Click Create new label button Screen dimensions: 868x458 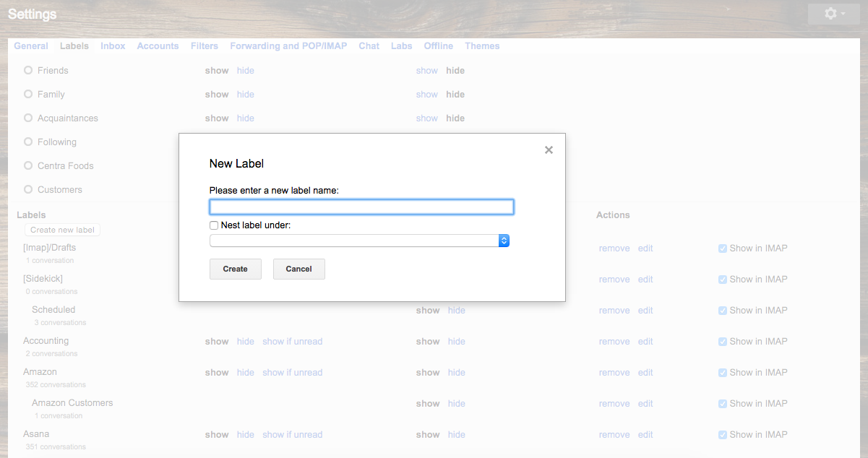coord(62,230)
